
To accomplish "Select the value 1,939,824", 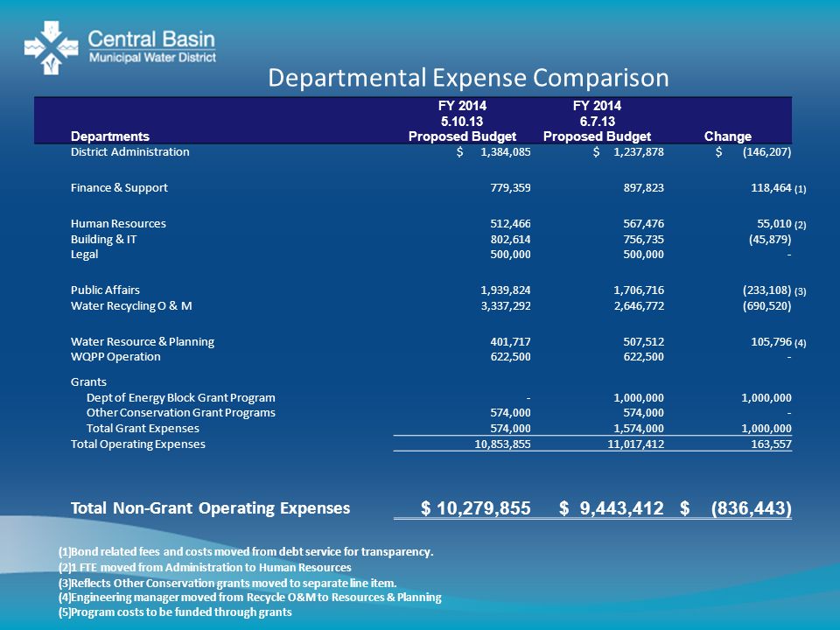I will 506,290.
